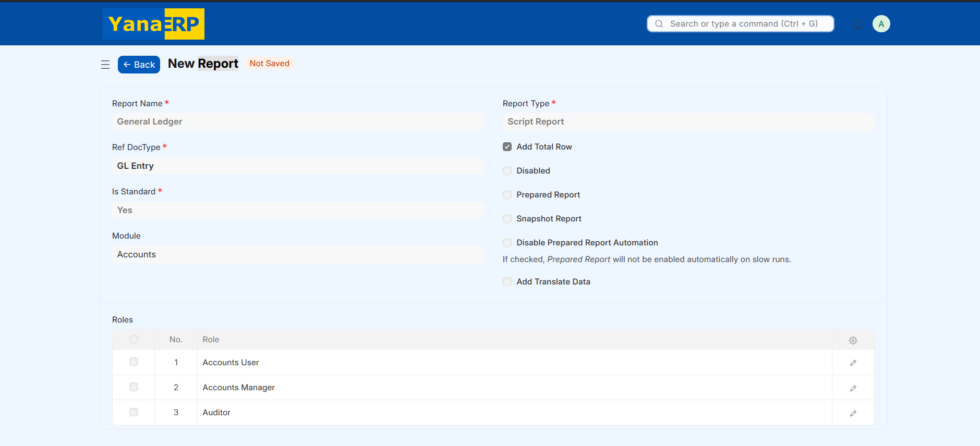Screen dimensions: 980x446
Task: Select all rows in Roles table header
Action: (x=134, y=339)
